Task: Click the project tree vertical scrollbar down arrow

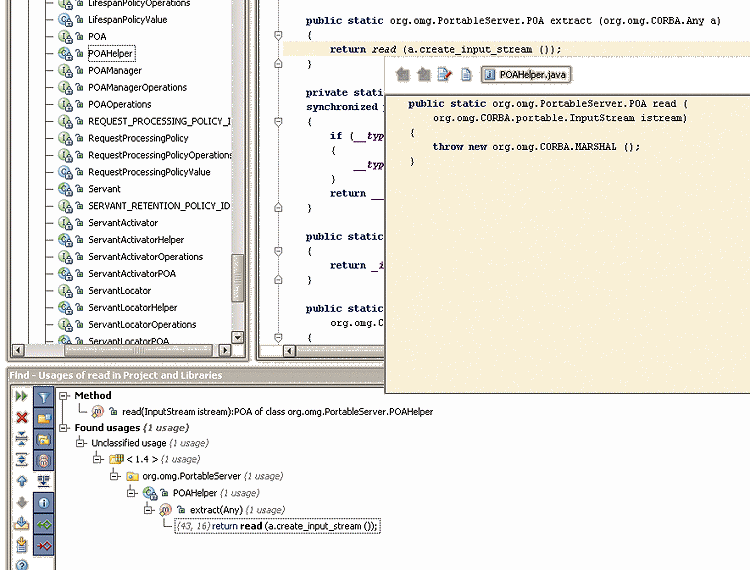Action: point(238,338)
